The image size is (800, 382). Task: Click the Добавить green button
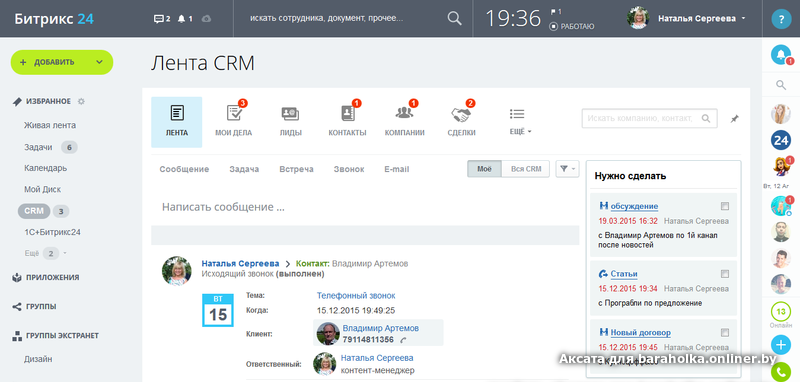pos(62,62)
